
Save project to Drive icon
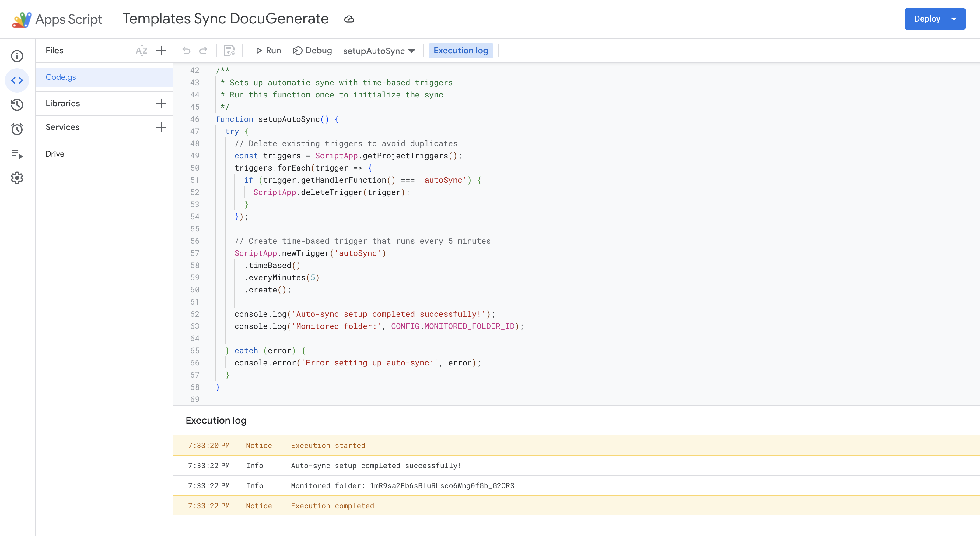229,51
